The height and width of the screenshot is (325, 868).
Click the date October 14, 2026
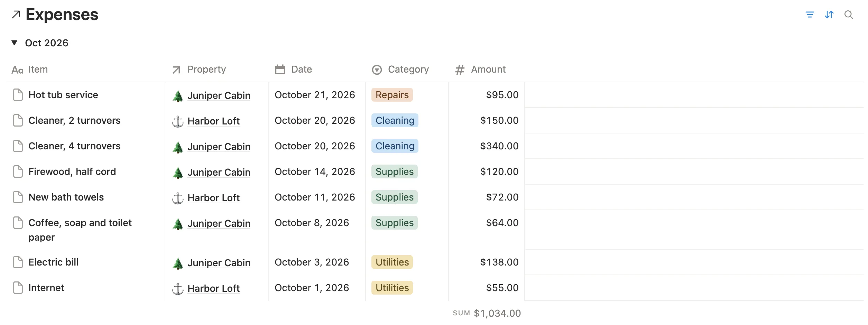pos(315,171)
